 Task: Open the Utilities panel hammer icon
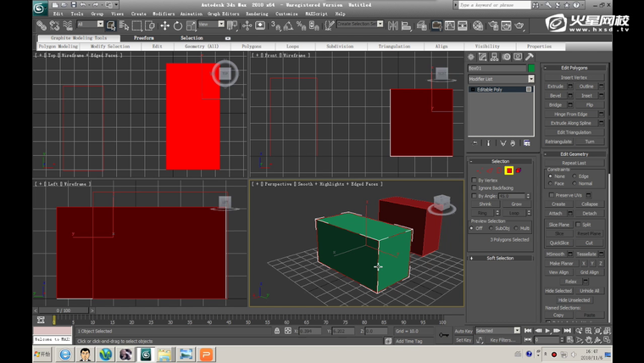pos(530,58)
